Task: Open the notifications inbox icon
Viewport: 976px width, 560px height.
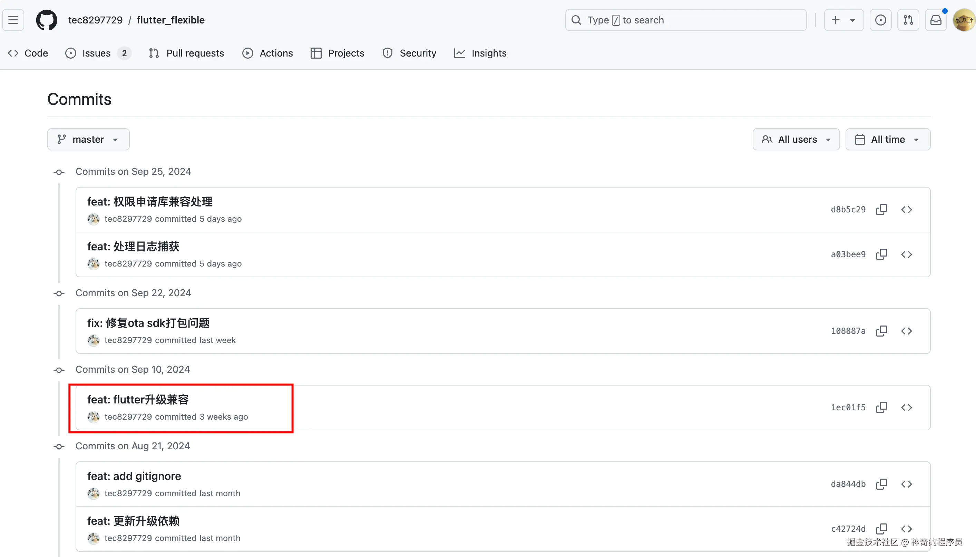Action: (936, 20)
